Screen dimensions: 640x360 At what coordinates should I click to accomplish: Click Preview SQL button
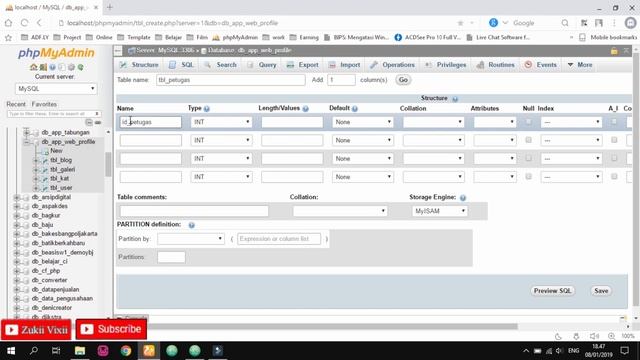[552, 291]
